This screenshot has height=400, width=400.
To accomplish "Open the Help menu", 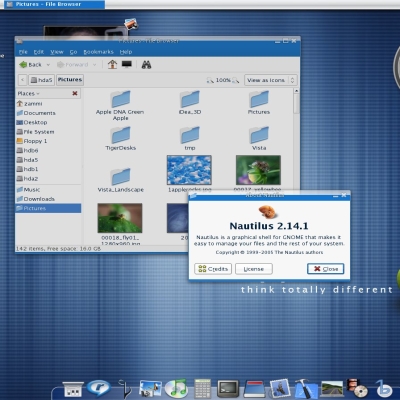I will click(x=126, y=52).
